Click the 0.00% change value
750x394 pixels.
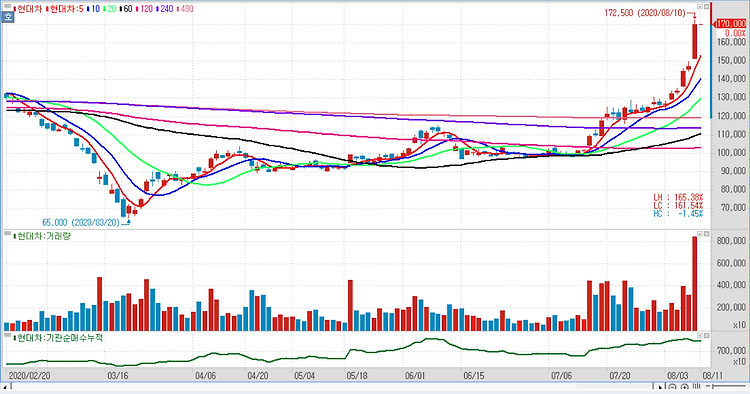point(735,33)
